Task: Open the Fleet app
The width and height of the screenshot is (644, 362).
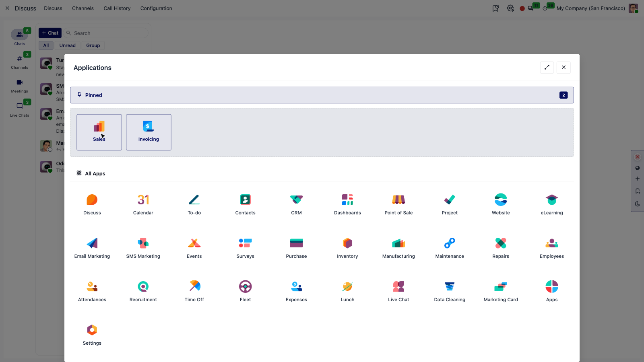Action: pos(246,291)
